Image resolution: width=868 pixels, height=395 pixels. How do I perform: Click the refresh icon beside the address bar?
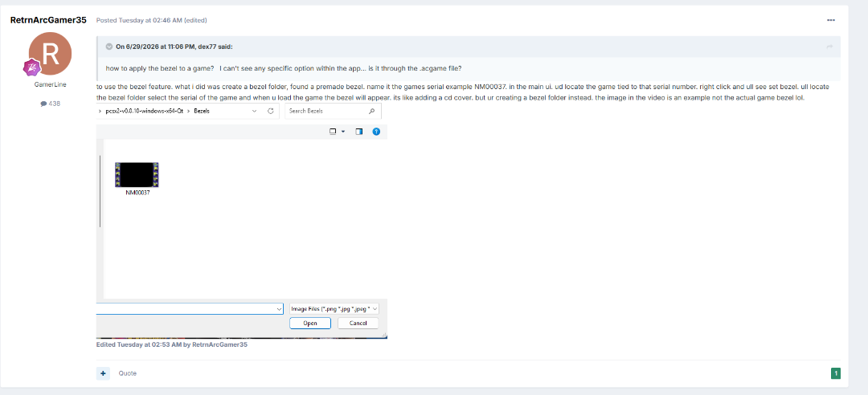(x=271, y=112)
